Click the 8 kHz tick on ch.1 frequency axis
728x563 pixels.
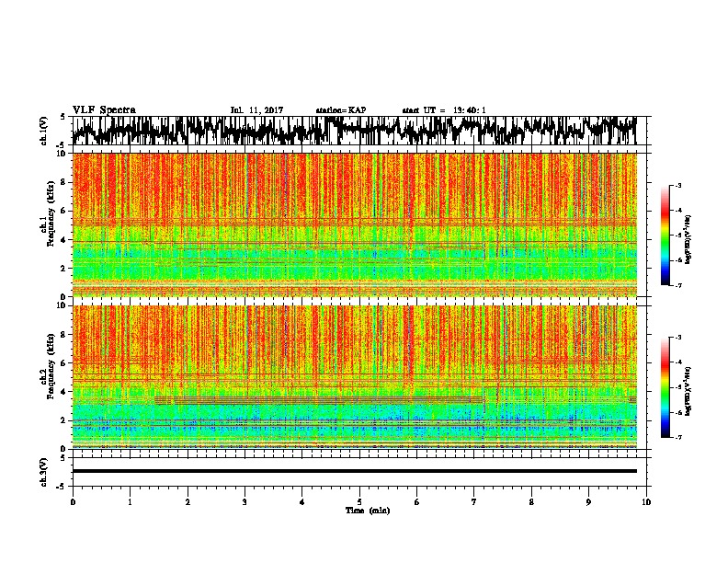click(x=64, y=182)
